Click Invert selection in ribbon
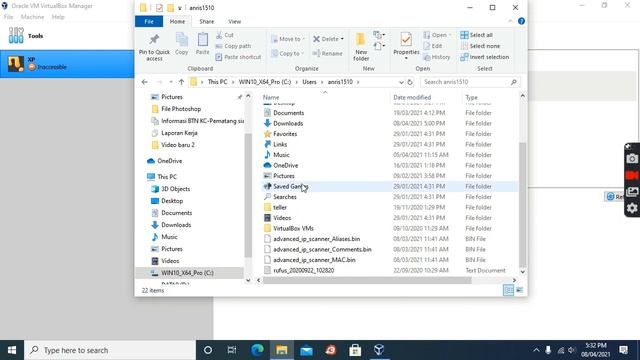Image resolution: width=640 pixels, height=360 pixels. click(x=484, y=57)
